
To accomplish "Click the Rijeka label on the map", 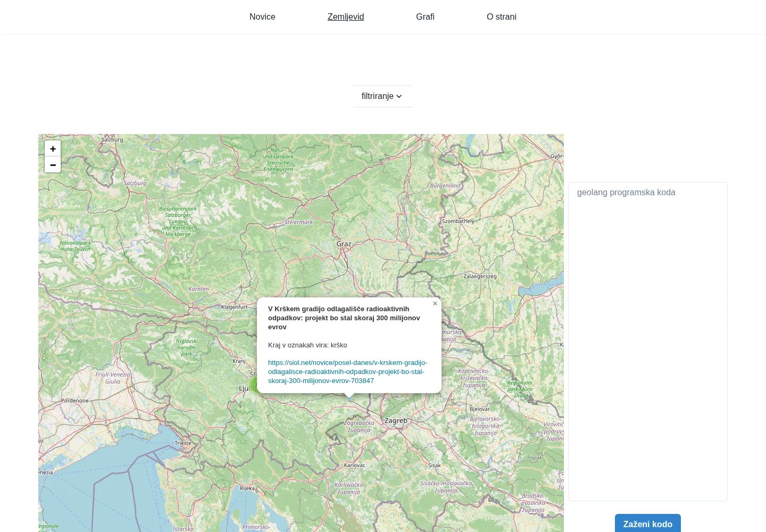I will 247,488.
